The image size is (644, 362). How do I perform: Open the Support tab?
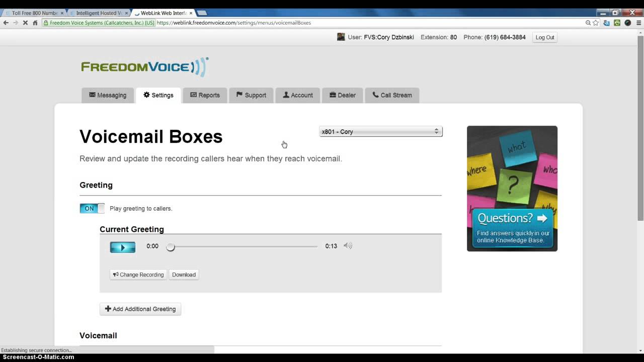click(x=251, y=95)
